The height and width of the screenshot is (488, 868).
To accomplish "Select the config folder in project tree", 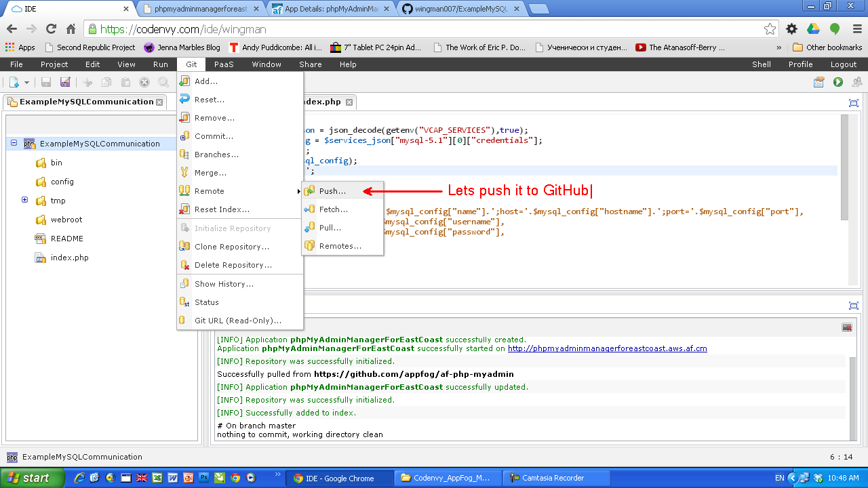I will (62, 182).
